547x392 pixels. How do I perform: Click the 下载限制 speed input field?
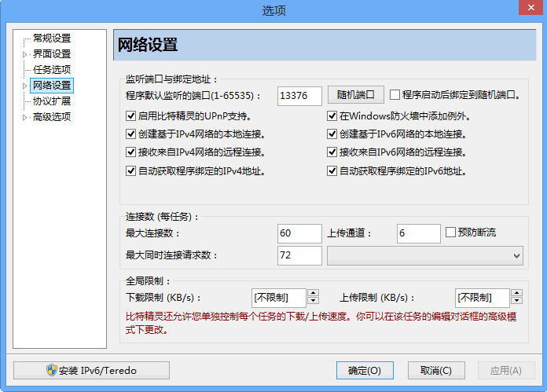click(x=279, y=298)
